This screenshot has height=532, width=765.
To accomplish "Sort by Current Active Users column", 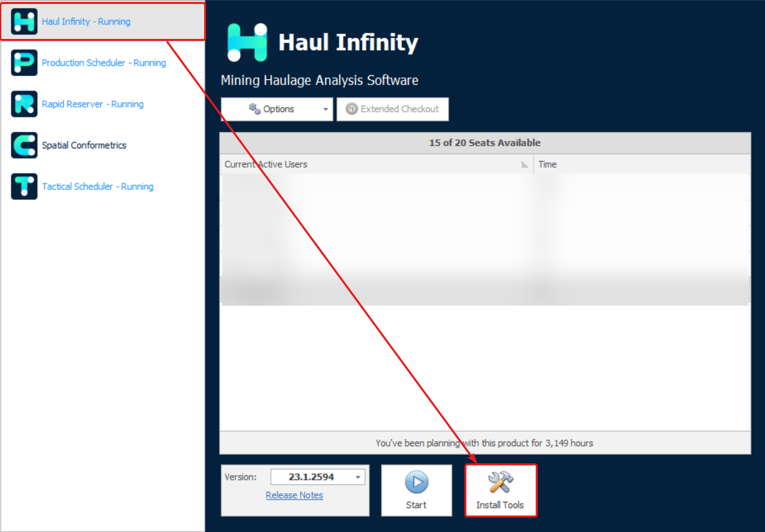I will click(x=377, y=164).
